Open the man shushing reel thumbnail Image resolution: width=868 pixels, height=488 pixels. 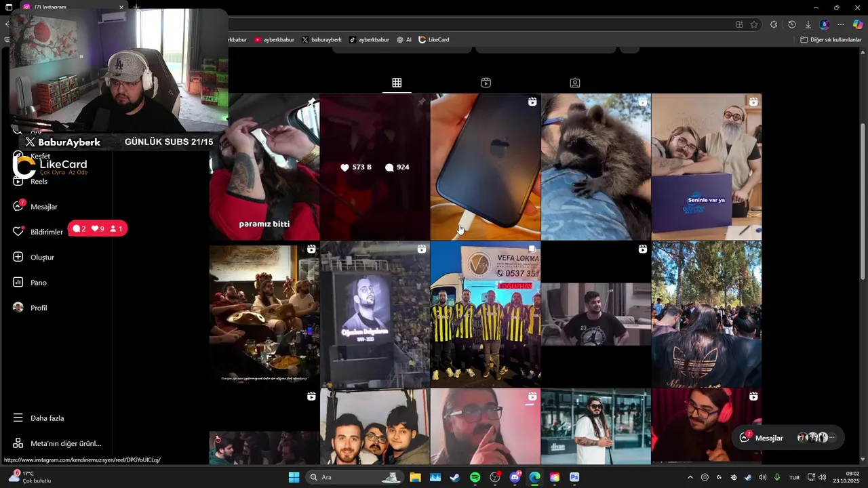click(x=486, y=426)
